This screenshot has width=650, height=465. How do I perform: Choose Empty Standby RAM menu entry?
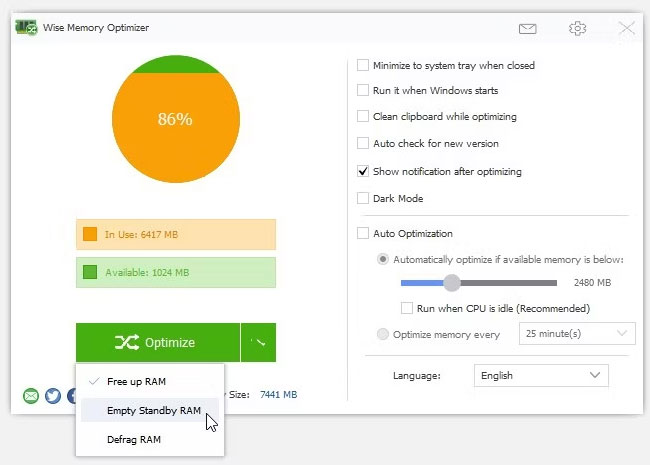click(x=150, y=410)
